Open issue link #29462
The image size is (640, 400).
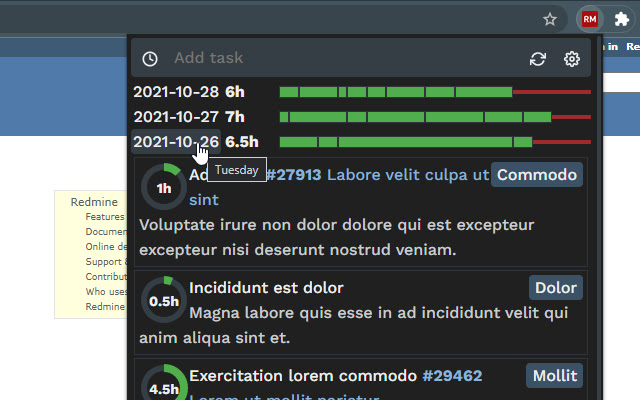[x=452, y=376]
